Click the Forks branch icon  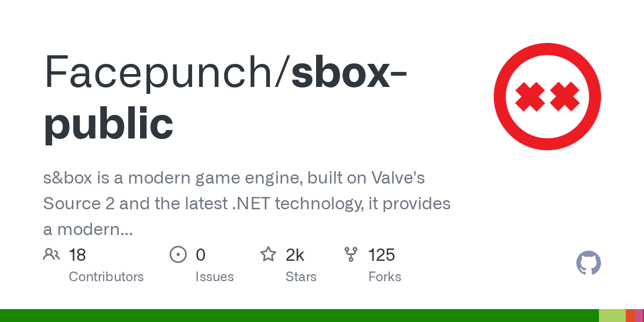[x=351, y=254]
